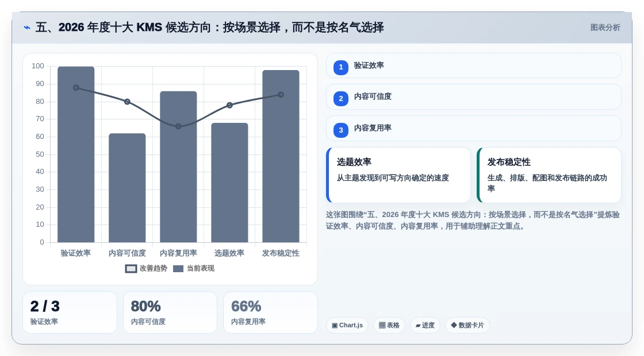Open the 发布稳定性 card
The image size is (644, 356).
[x=549, y=175]
